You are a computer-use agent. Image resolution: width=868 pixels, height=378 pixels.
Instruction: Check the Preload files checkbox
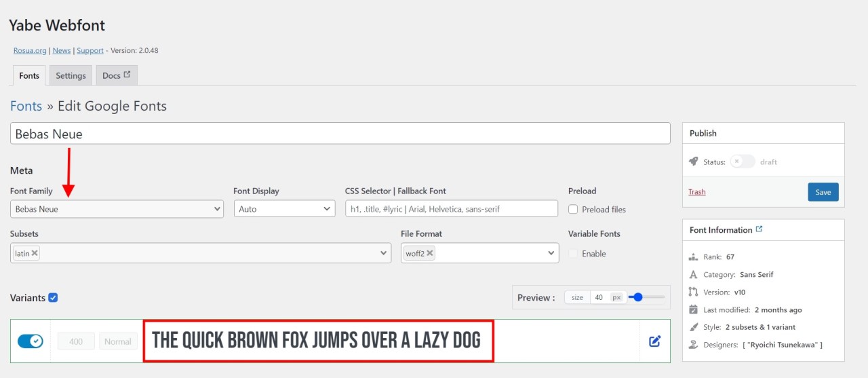(574, 210)
